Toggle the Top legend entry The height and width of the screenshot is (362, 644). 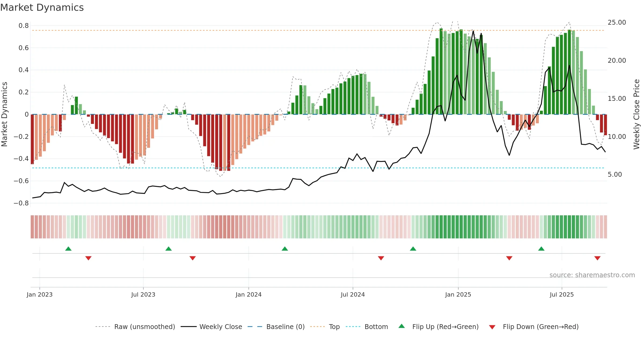point(325,327)
